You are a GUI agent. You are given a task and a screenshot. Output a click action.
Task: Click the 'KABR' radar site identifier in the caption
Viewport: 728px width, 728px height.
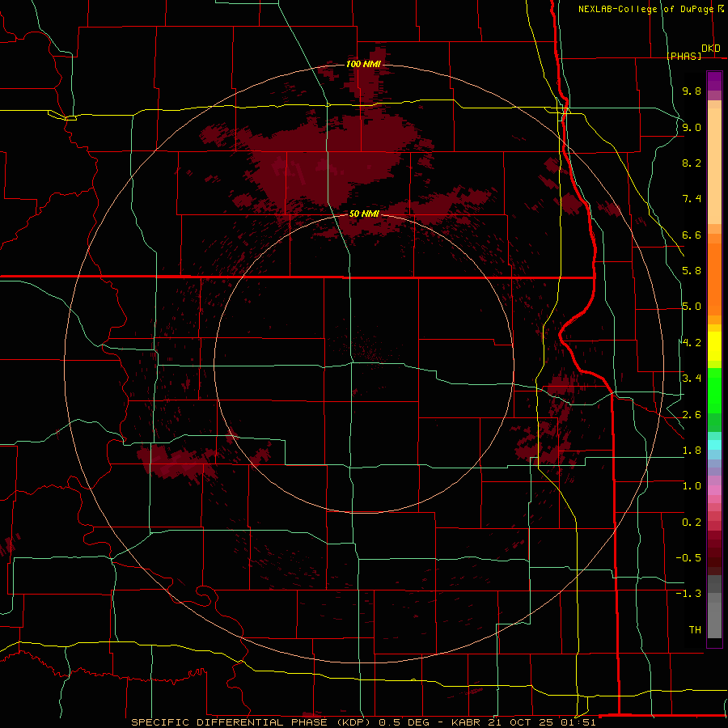click(467, 722)
